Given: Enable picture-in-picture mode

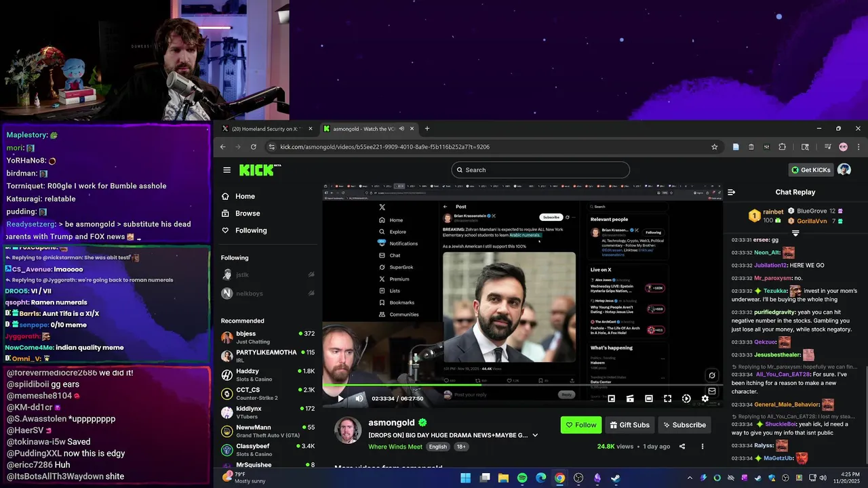Looking at the screenshot, I should pos(611,399).
